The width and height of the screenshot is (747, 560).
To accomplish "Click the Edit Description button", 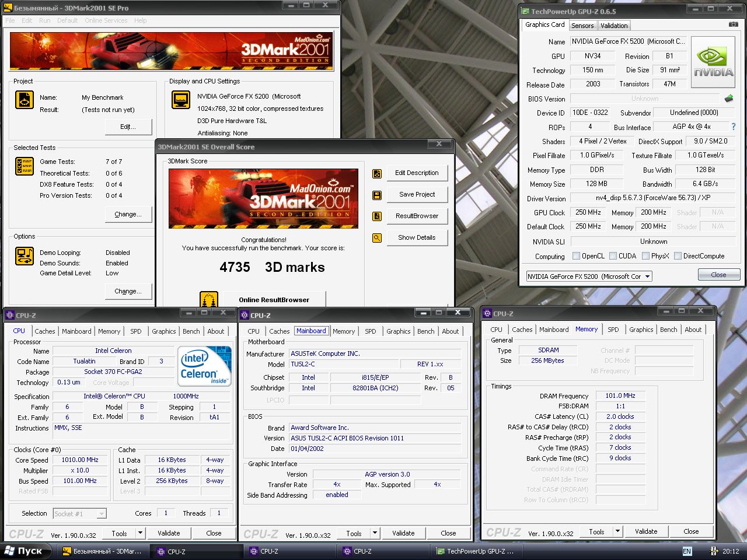I will [x=417, y=173].
